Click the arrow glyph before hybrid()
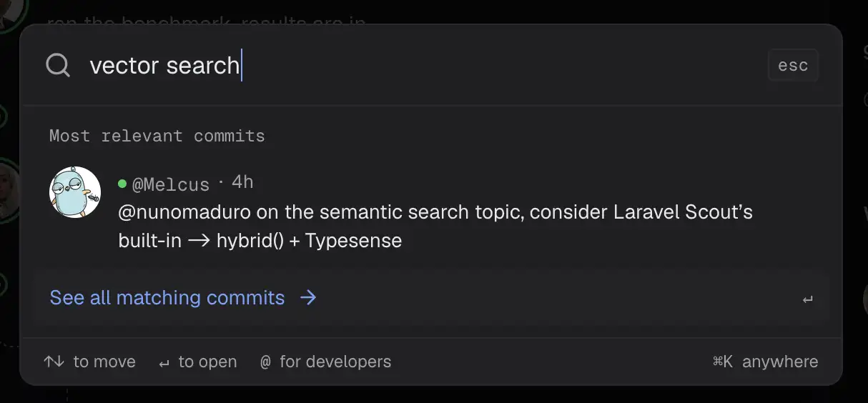This screenshot has width=868, height=403. (199, 242)
